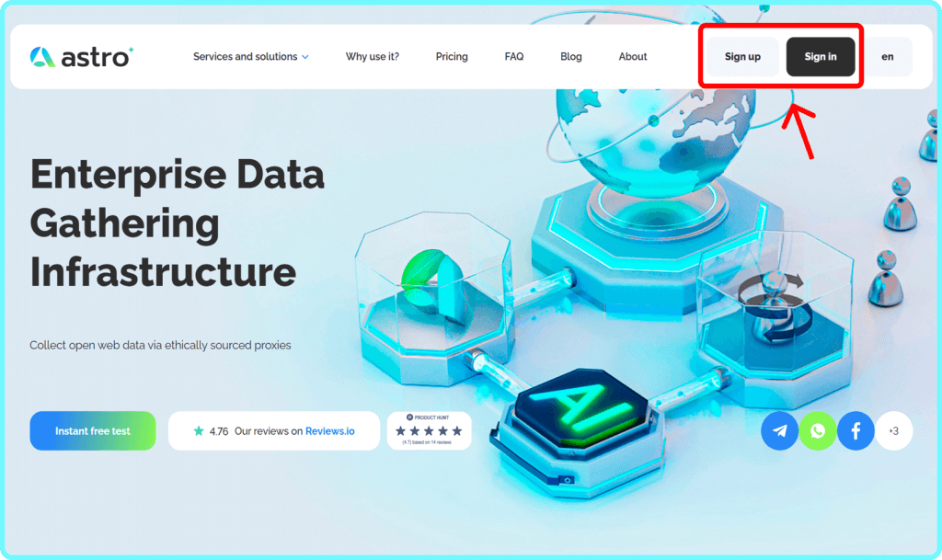
Task: Click the chevron beside Services and solutions
Action: point(305,57)
